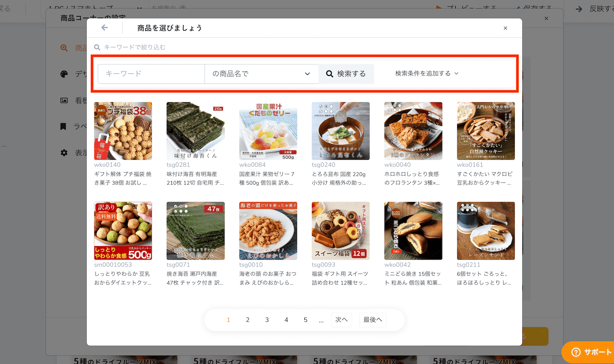614x364 pixels.
Task: Select the 味付け海苔くん product thumbnail
Action: coord(196,131)
